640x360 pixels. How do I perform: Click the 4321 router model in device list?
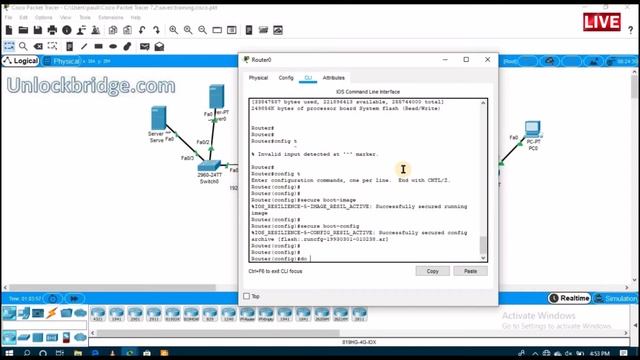[x=98, y=314]
